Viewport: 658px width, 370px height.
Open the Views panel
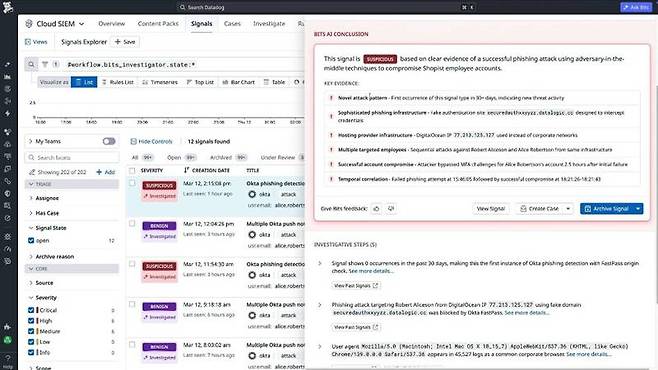36,42
